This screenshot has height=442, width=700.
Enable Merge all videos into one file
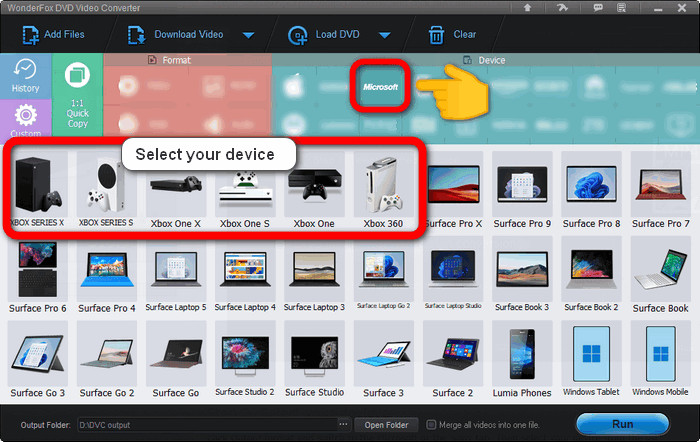point(431,425)
